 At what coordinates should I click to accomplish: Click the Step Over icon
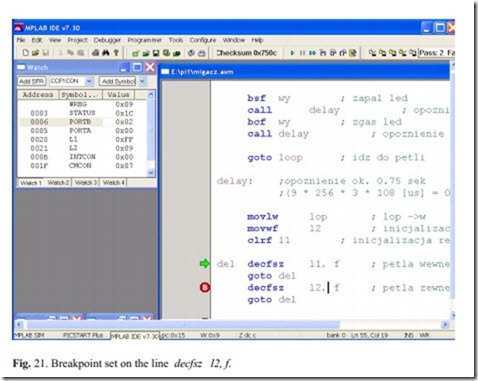tap(333, 53)
